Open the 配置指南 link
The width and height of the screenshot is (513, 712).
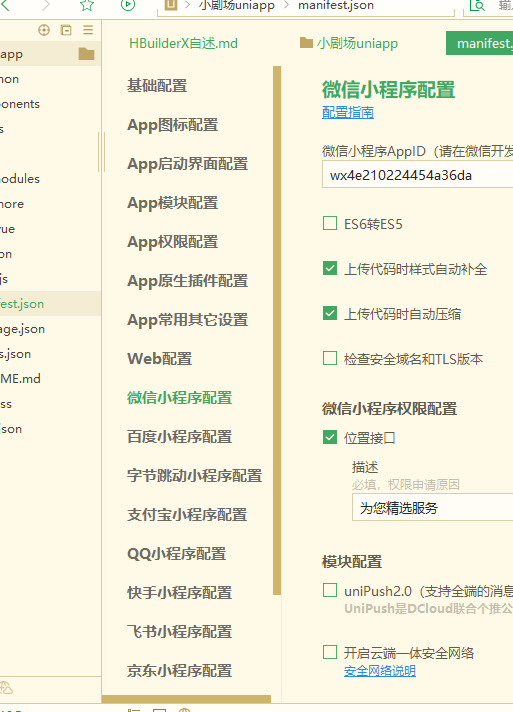348,112
